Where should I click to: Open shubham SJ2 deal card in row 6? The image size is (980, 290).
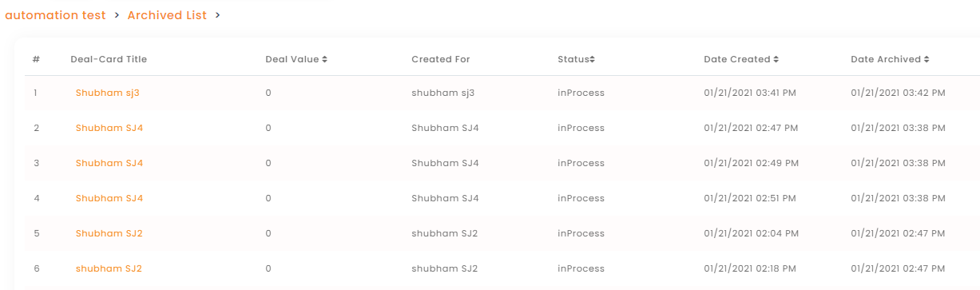[x=109, y=268]
